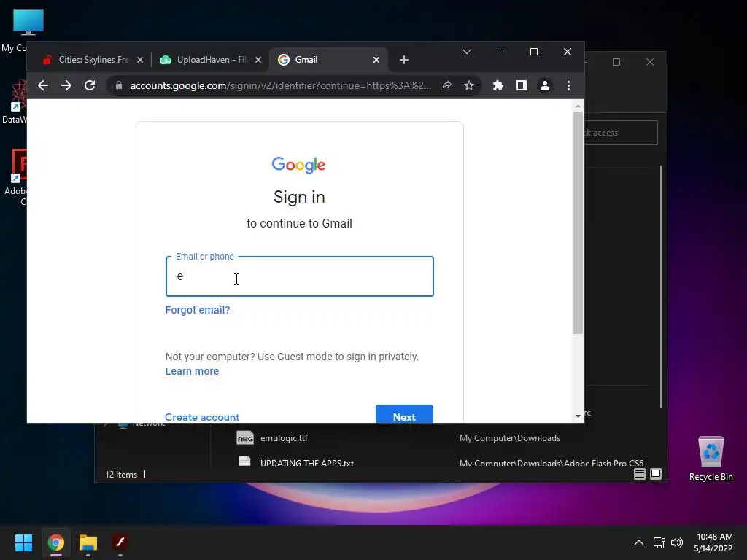Select emulogic.ttf in File Explorer
Screen dimensions: 747x560
pyautogui.click(x=284, y=438)
